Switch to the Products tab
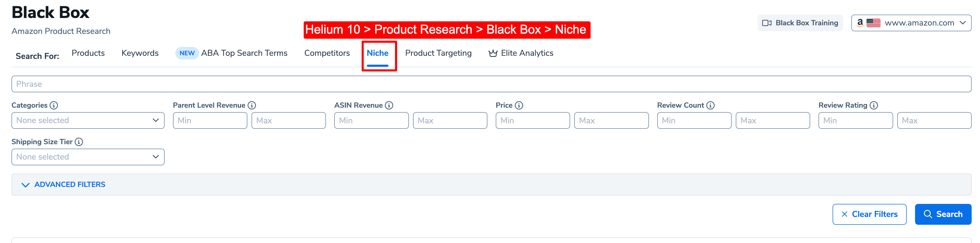Image resolution: width=980 pixels, height=243 pixels. pos(88,53)
